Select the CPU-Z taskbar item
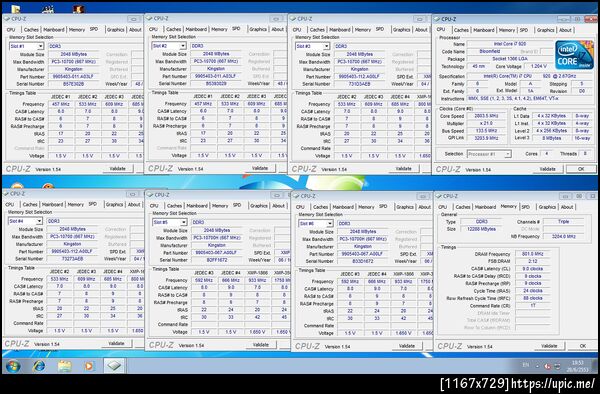This screenshot has width=600, height=394. tap(114, 366)
